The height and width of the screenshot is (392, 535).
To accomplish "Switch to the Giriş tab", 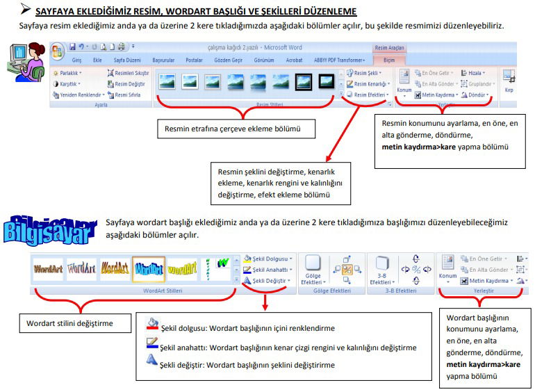I will coord(76,60).
